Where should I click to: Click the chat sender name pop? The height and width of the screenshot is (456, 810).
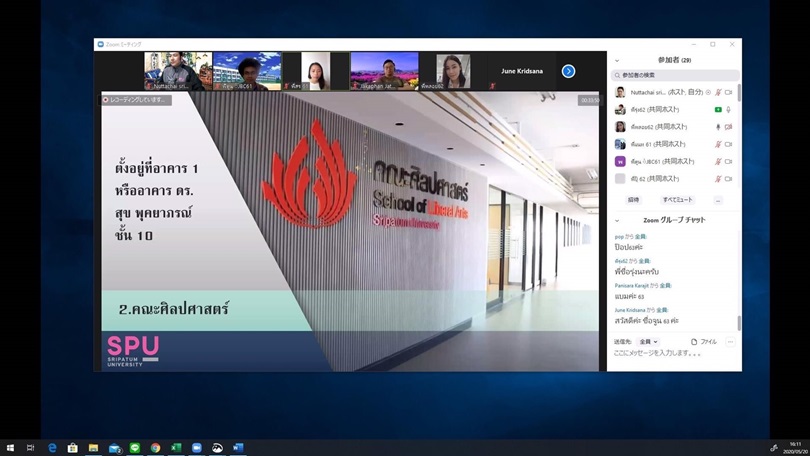coord(619,237)
